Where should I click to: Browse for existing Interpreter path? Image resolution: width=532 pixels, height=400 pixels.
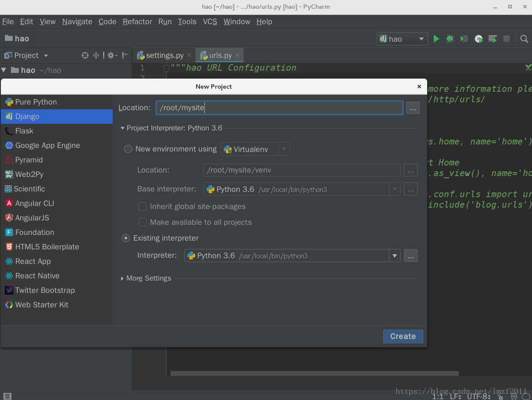(x=411, y=256)
